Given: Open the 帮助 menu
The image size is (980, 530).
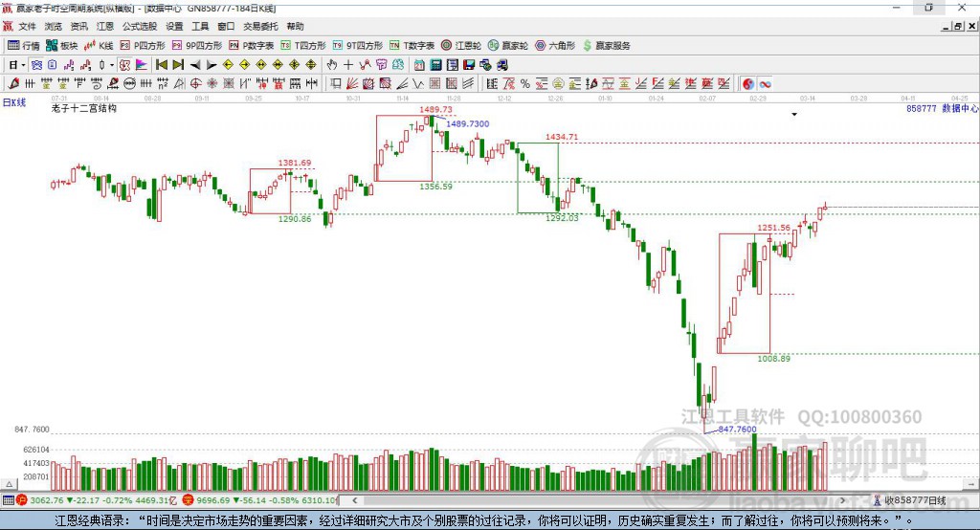Looking at the screenshot, I should tap(295, 26).
